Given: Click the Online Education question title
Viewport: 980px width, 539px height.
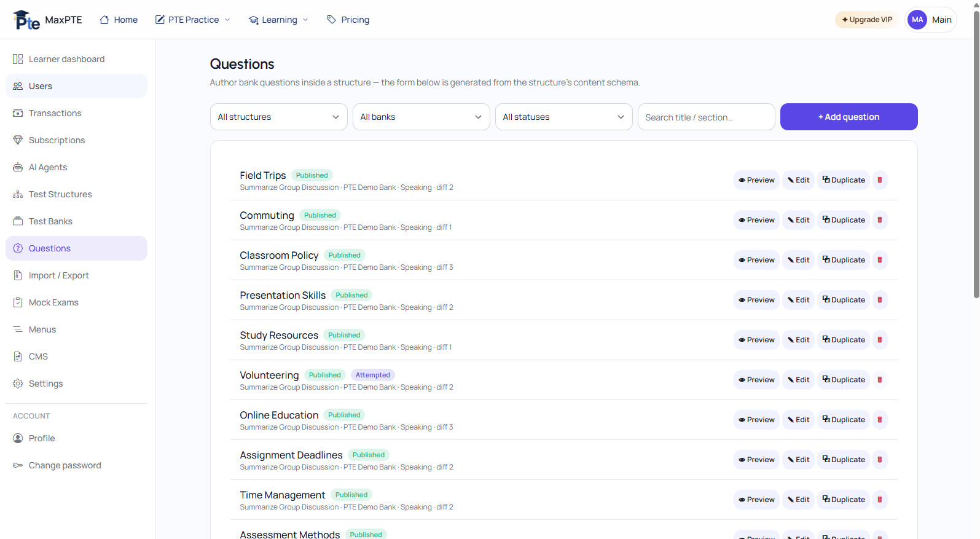Looking at the screenshot, I should pos(279,415).
